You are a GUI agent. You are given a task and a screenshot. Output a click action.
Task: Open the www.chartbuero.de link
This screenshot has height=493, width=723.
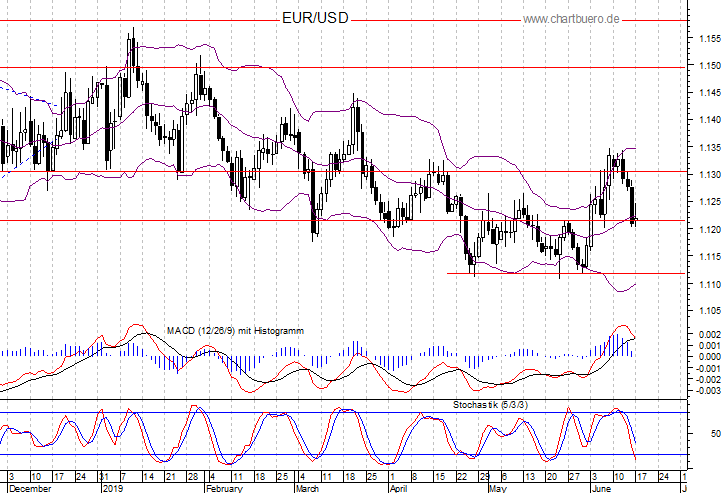pyautogui.click(x=572, y=19)
